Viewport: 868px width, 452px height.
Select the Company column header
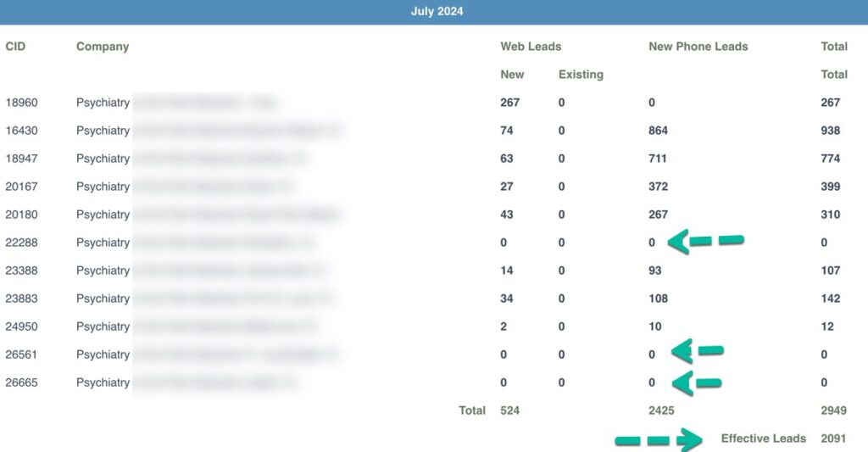(103, 47)
